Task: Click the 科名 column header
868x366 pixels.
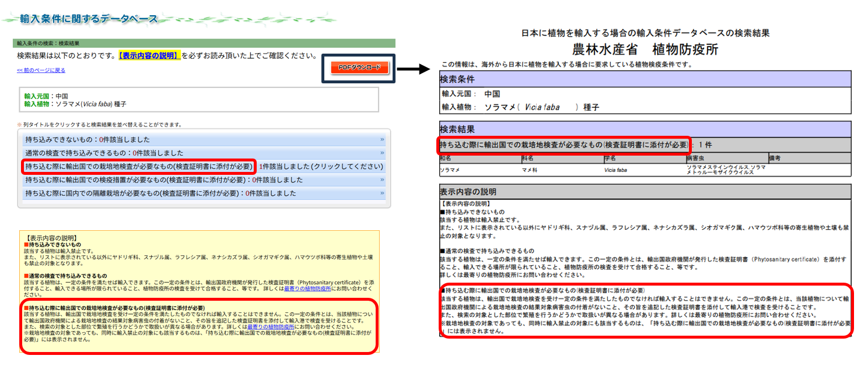Action: (x=528, y=159)
